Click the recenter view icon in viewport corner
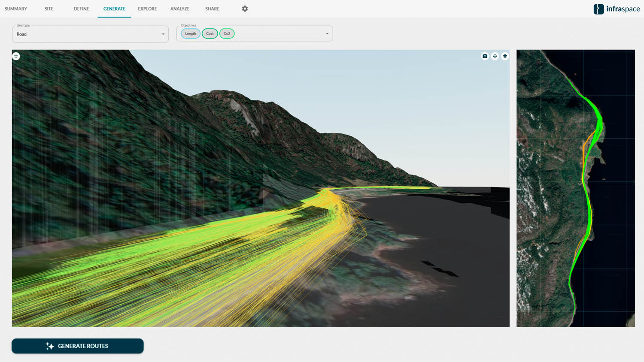Screen dimensions: 644x362 (x=16, y=56)
